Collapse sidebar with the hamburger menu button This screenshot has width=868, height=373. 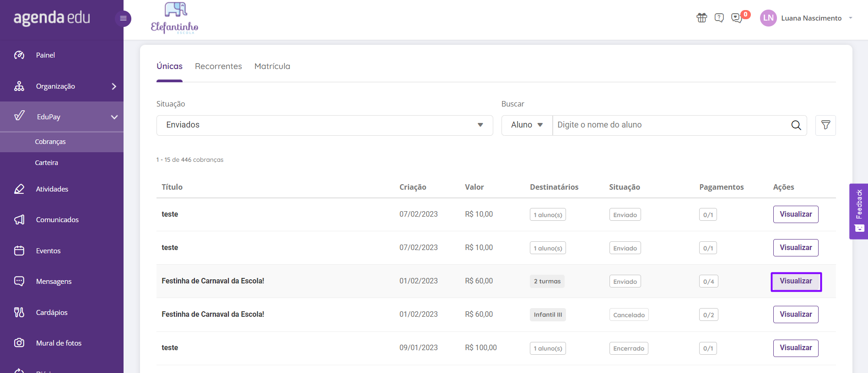(x=123, y=18)
